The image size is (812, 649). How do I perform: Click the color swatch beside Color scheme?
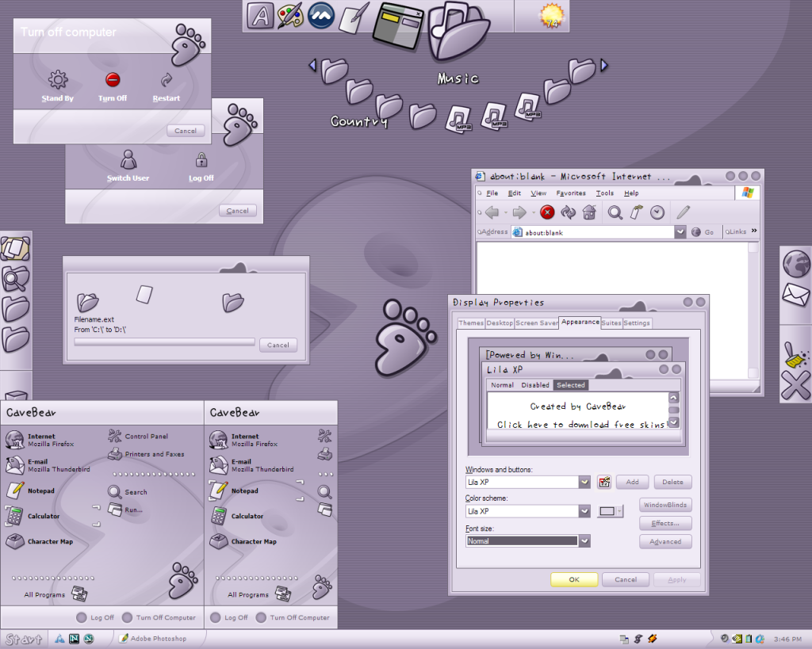(x=610, y=511)
